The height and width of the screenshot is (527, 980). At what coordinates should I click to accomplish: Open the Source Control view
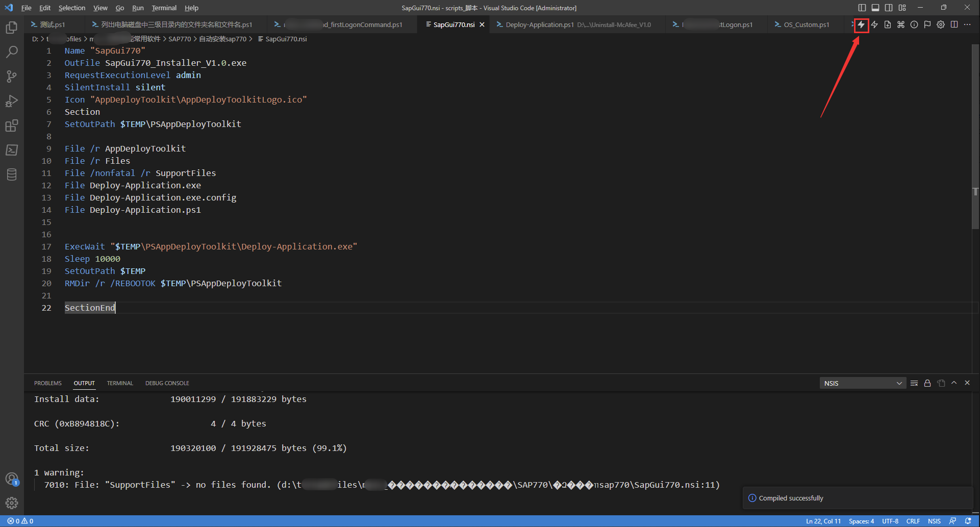click(12, 76)
